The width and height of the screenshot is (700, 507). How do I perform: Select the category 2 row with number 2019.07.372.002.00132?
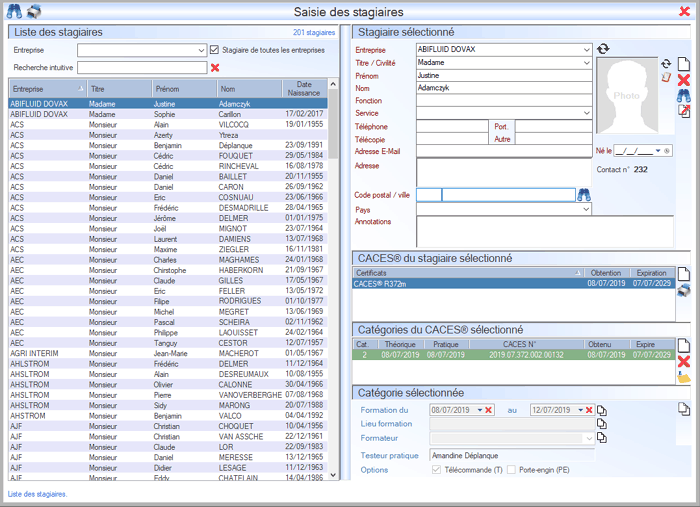(513, 355)
